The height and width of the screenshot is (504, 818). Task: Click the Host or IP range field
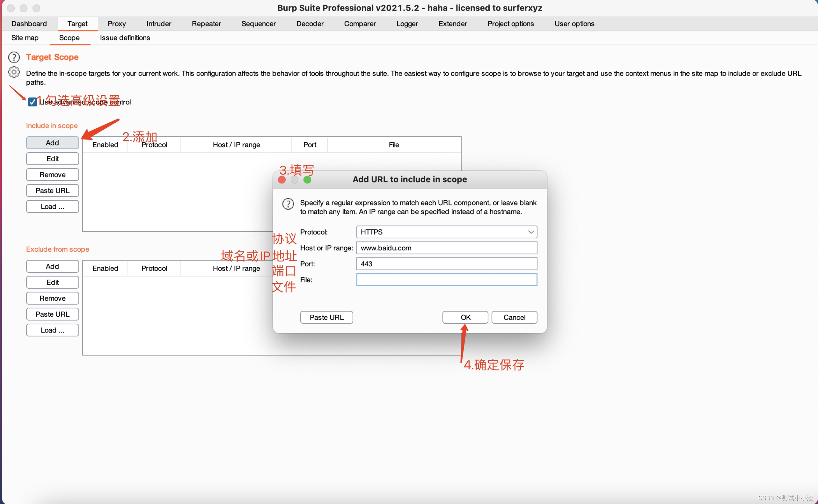446,248
